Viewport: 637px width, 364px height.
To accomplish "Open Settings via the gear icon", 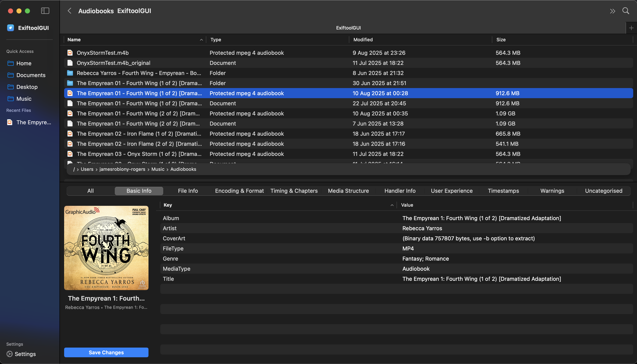I will coord(9,354).
